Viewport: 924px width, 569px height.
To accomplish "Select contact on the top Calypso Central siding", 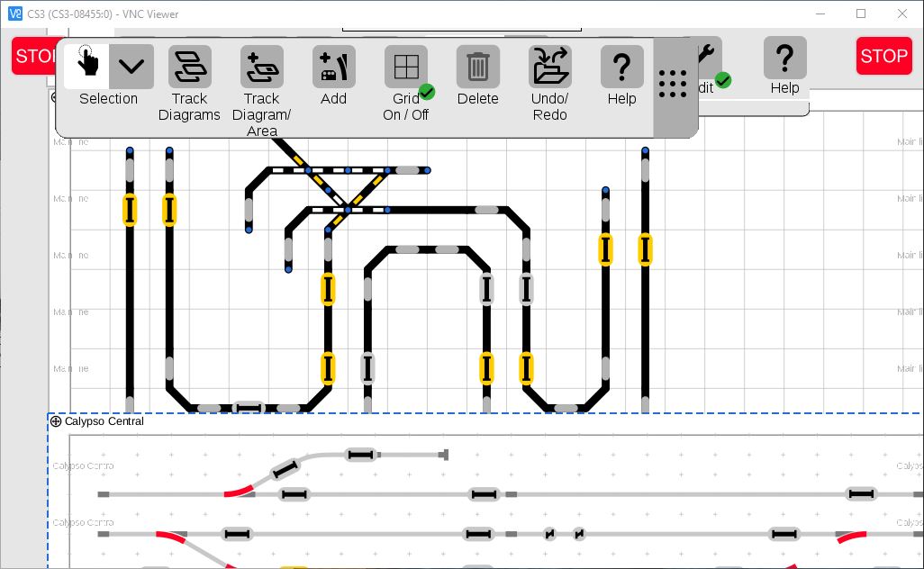I will pos(360,455).
